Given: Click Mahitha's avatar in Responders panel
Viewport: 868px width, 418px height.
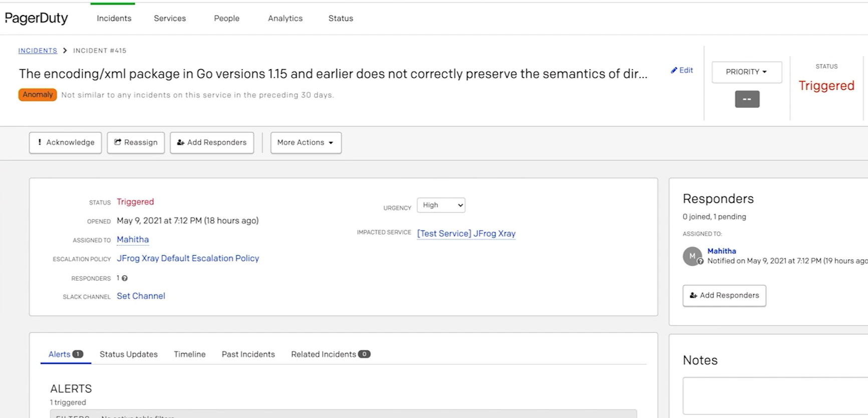Looking at the screenshot, I should pyautogui.click(x=692, y=256).
